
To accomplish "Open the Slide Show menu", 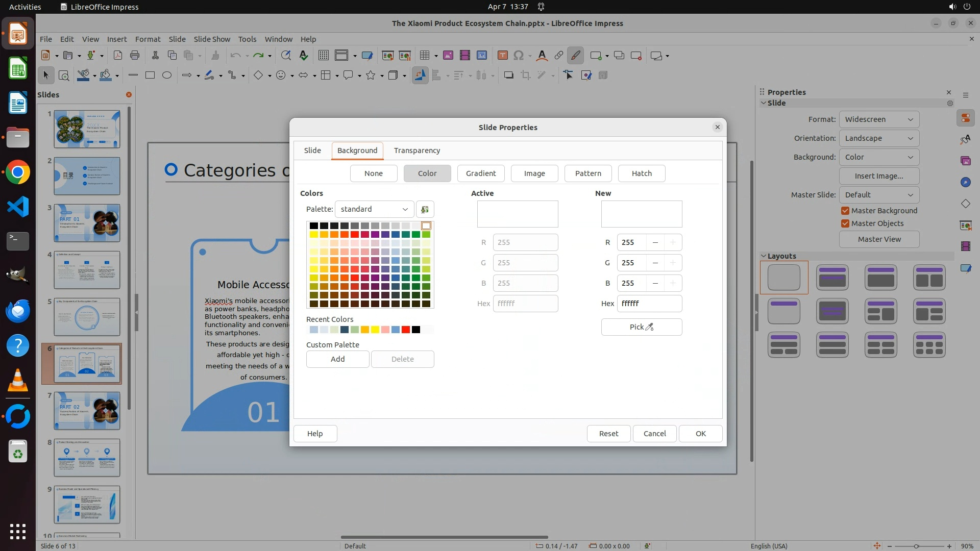I will (211, 39).
